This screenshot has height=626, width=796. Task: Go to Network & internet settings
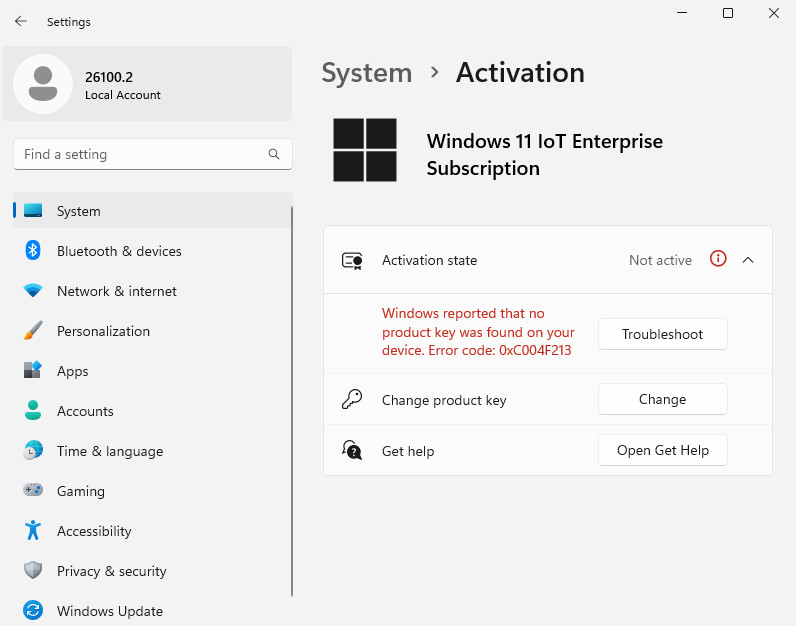pyautogui.click(x=152, y=290)
